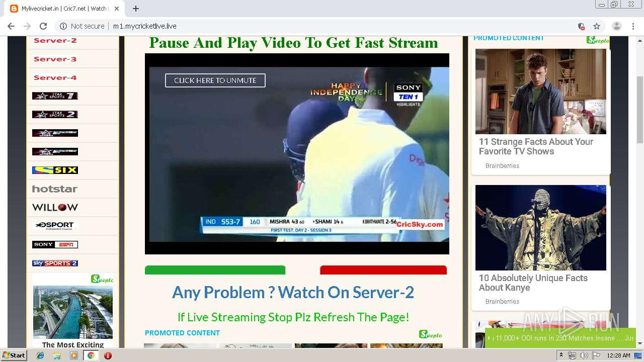This screenshot has height=362, width=644.
Task: Open Internet Explorer from the taskbar
Action: pyautogui.click(x=40, y=355)
